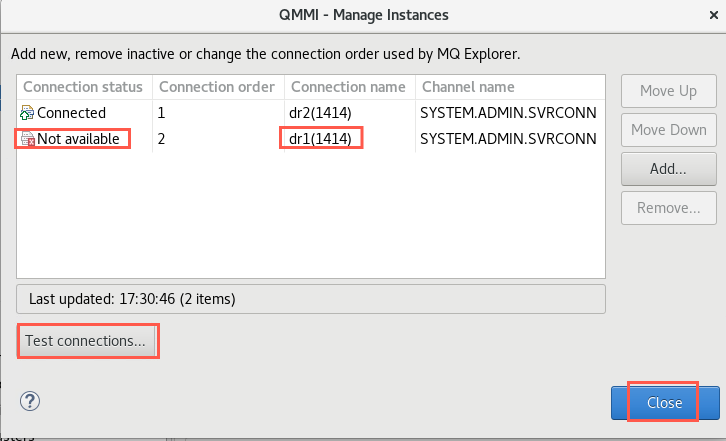Image resolution: width=726 pixels, height=441 pixels.
Task: Click the Move Up button
Action: point(669,91)
